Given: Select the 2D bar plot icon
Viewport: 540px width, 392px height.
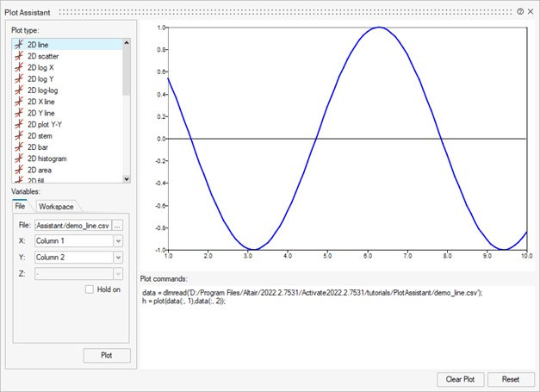Looking at the screenshot, I should [19, 147].
